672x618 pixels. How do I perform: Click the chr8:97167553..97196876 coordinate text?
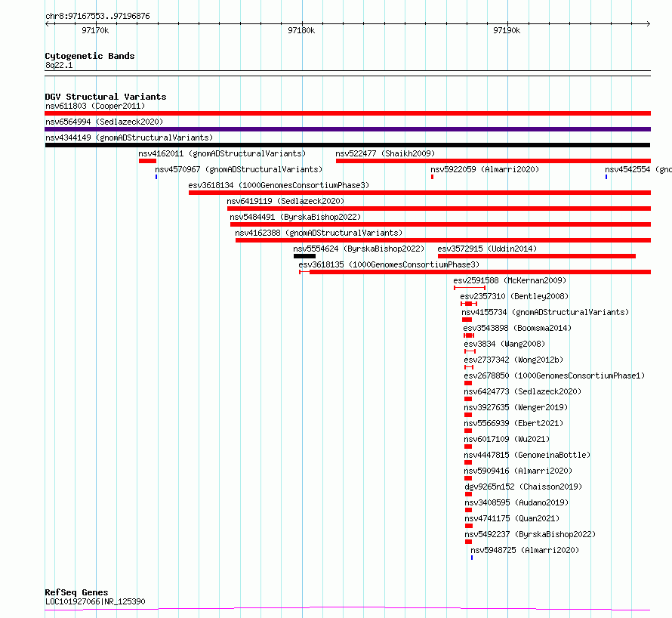coord(97,17)
